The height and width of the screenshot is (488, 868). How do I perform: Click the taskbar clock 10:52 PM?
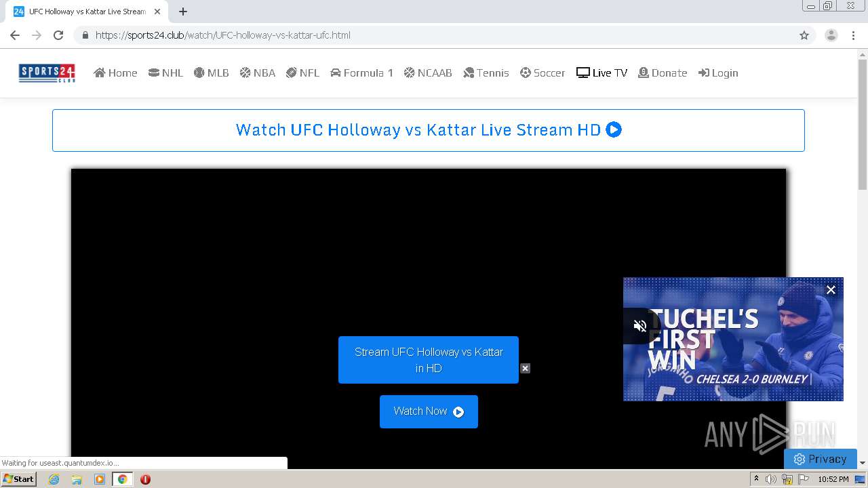pos(833,479)
